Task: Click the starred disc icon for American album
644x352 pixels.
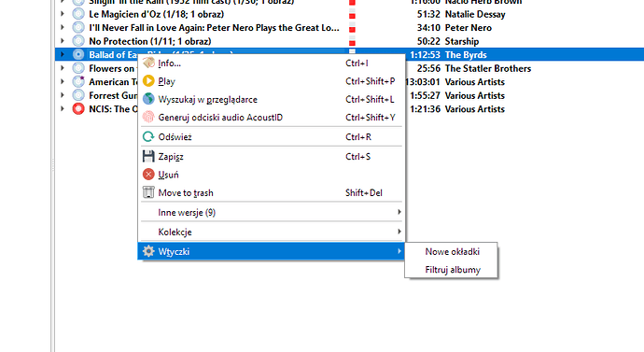Action: point(78,82)
